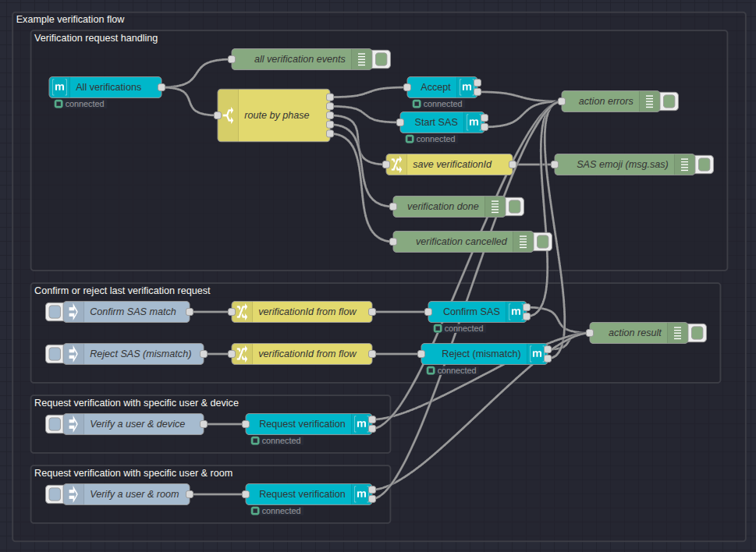Click the matrix icon on Start SAS node
Viewport: 756px width, 552px height.
[474, 122]
